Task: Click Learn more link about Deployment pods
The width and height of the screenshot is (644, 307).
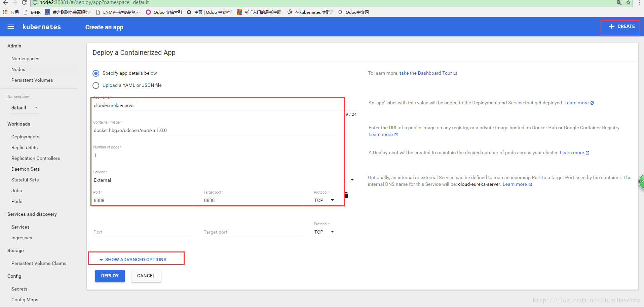Action: coord(572,152)
